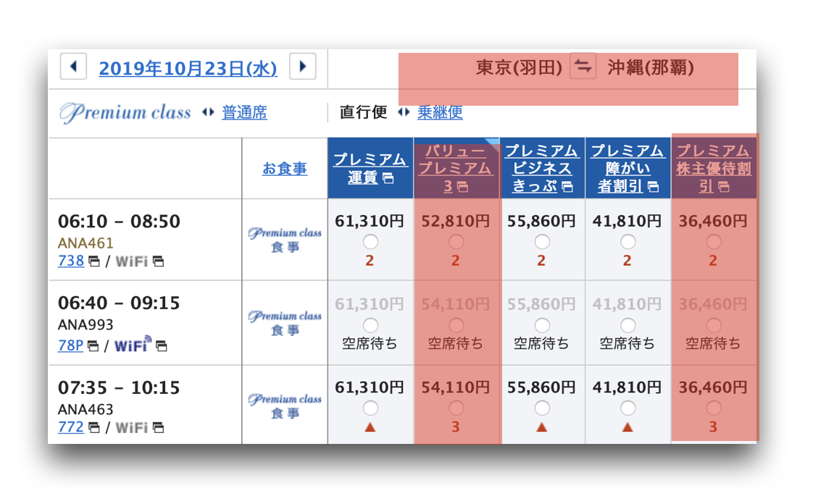Click Premium class 食事 icon for ANA993
The width and height of the screenshot is (813, 504).
(285, 323)
